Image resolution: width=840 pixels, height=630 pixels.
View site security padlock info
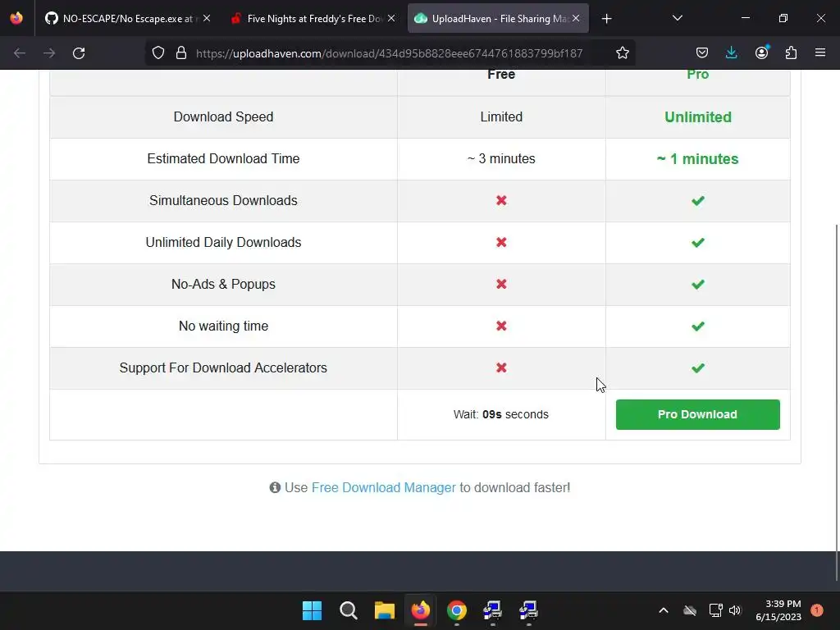181,53
